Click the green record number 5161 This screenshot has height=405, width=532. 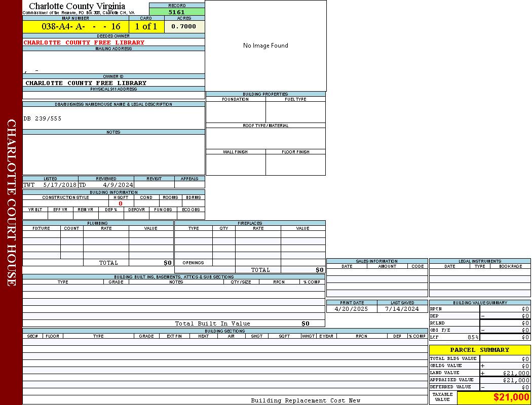pos(177,12)
